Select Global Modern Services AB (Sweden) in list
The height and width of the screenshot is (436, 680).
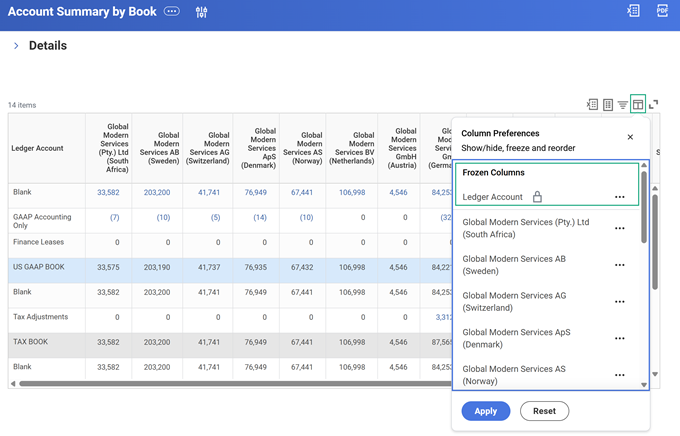[514, 265]
